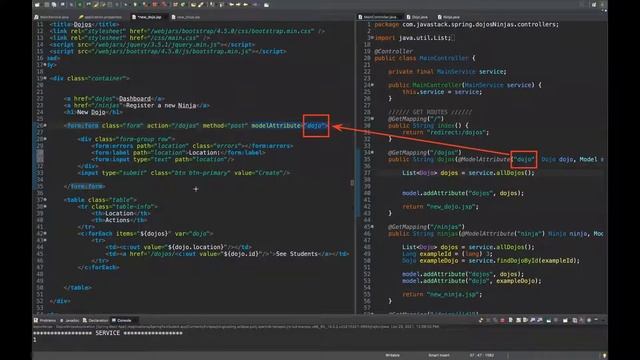The image size is (640, 360).
Task: Click the 'Writable' status bar entry
Action: [x=393, y=355]
